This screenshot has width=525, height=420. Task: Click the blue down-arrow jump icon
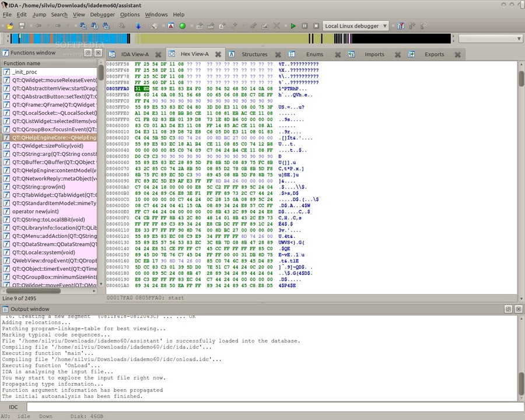(x=139, y=26)
